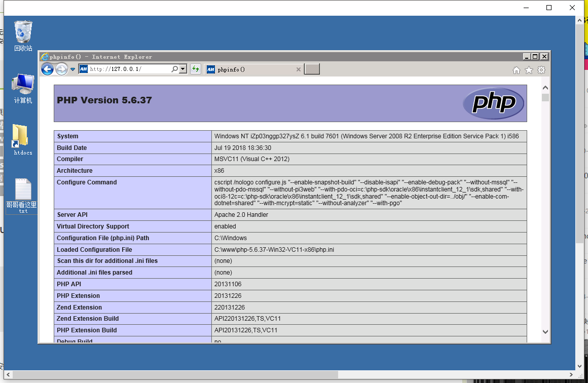The image size is (588, 383).
Task: Click the address bar site favicon
Action: pos(84,69)
